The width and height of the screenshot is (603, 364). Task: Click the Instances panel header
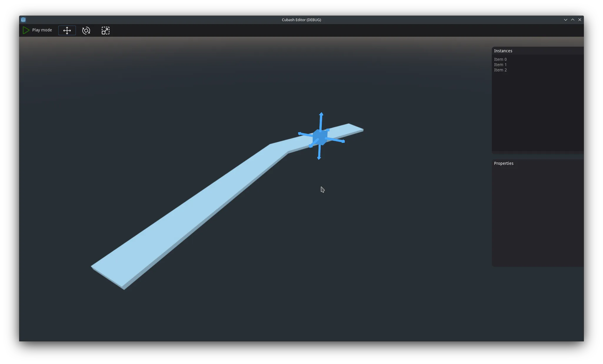point(503,51)
